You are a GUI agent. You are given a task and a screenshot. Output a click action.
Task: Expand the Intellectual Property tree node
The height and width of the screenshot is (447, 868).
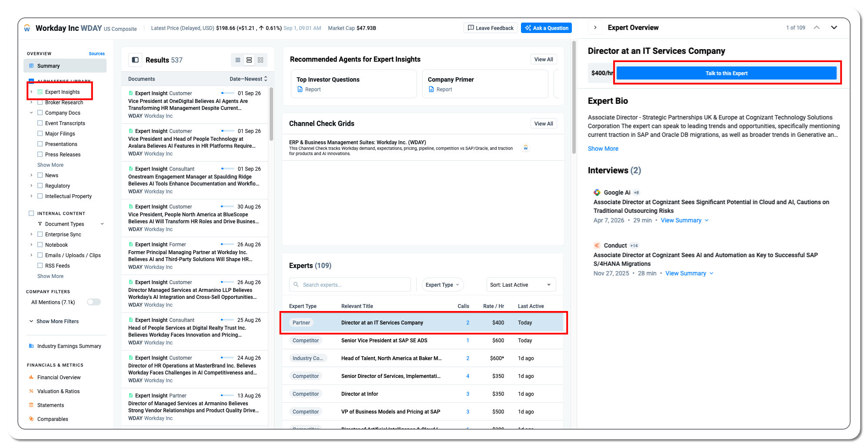pos(31,196)
